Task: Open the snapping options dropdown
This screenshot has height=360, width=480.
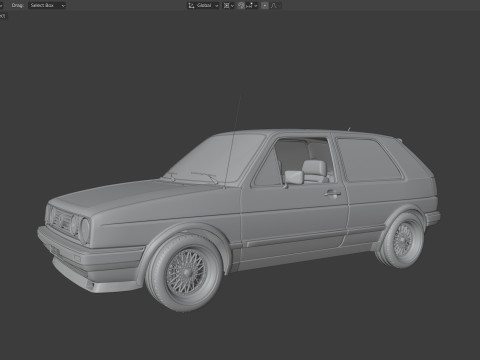Action: click(252, 5)
